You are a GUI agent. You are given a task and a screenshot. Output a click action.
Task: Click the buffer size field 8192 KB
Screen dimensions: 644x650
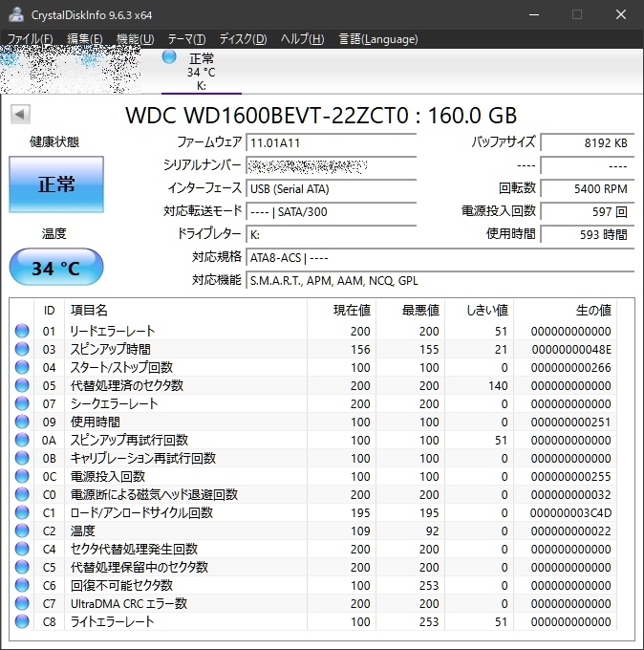pyautogui.click(x=588, y=143)
